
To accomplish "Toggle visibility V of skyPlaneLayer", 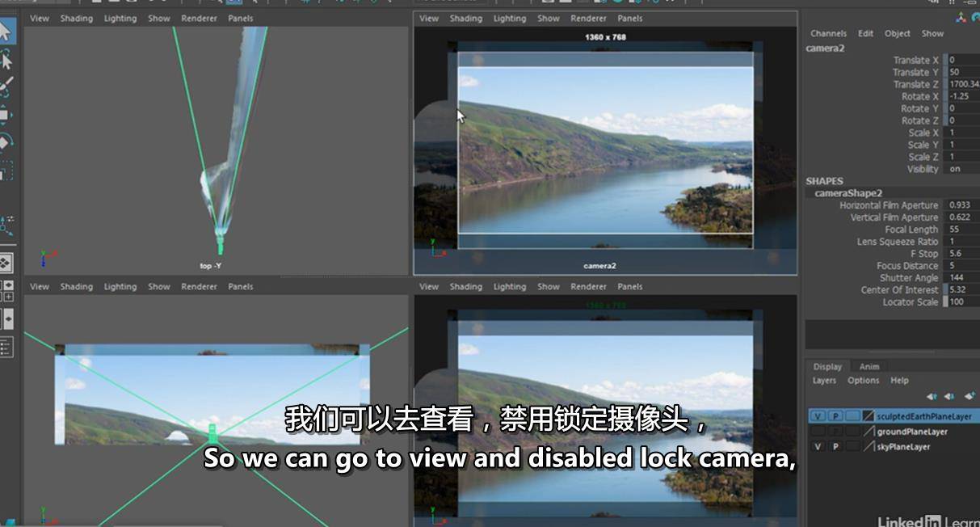I will [818, 447].
